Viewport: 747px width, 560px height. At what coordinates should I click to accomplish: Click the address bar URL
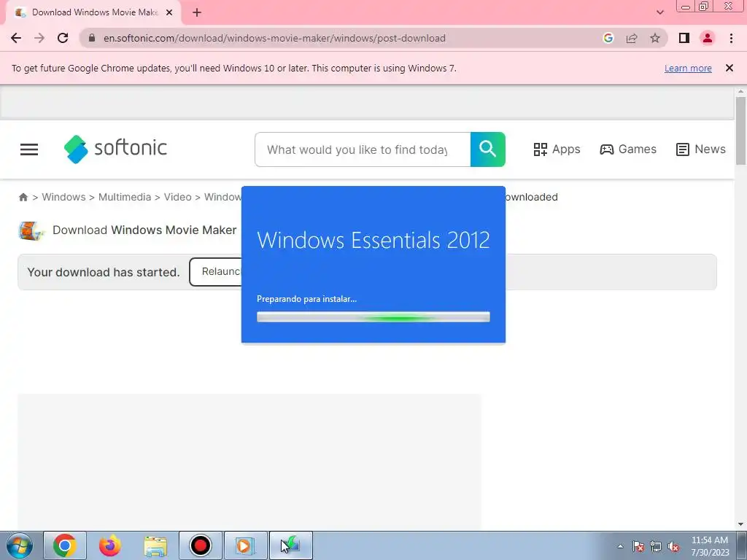(x=274, y=38)
